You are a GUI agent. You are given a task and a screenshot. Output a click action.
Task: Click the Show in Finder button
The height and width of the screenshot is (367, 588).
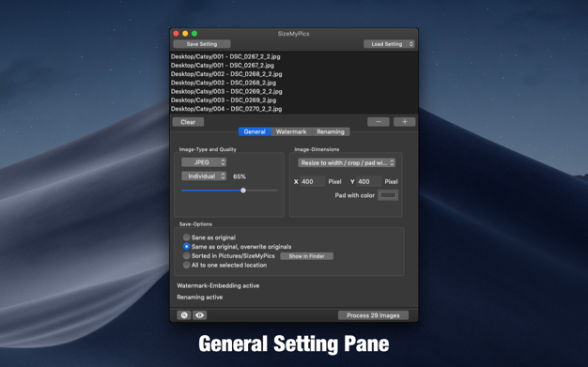pos(307,256)
